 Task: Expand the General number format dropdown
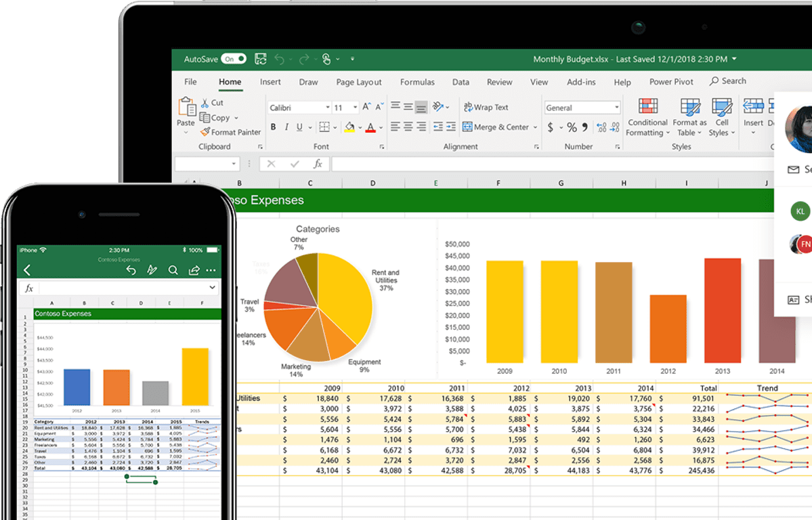(x=616, y=108)
